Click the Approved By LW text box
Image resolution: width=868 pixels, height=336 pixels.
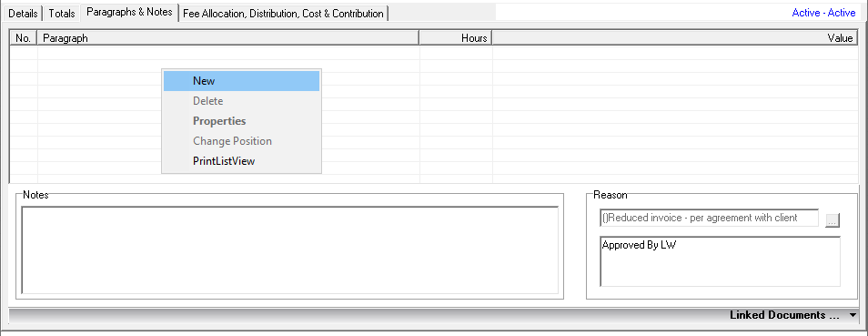point(721,261)
